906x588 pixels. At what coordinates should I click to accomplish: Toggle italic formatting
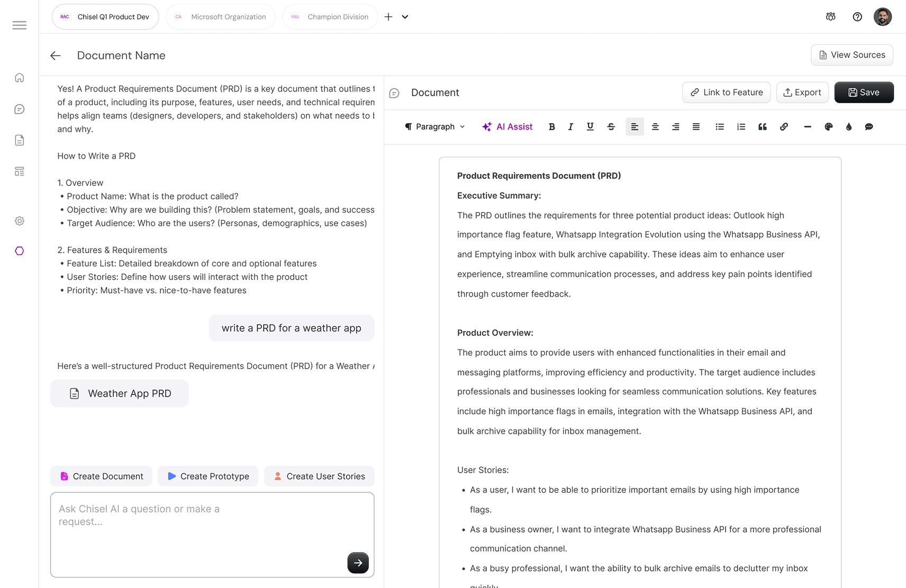pyautogui.click(x=570, y=126)
